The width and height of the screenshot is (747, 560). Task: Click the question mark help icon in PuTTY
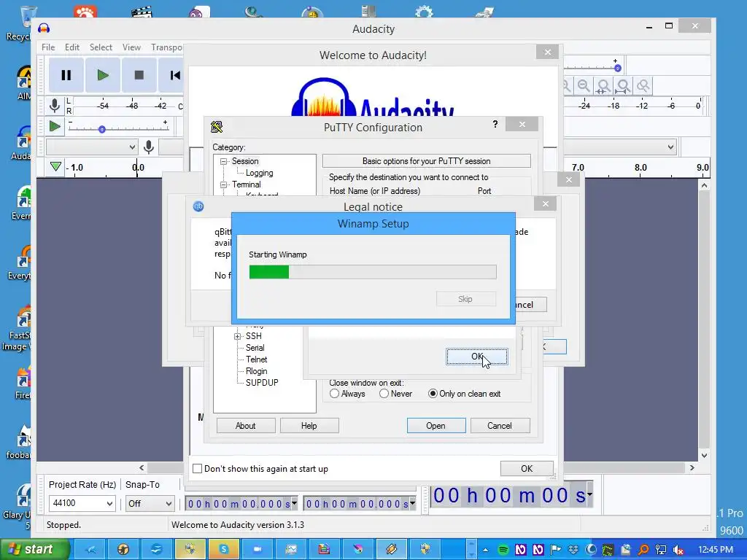click(x=495, y=124)
